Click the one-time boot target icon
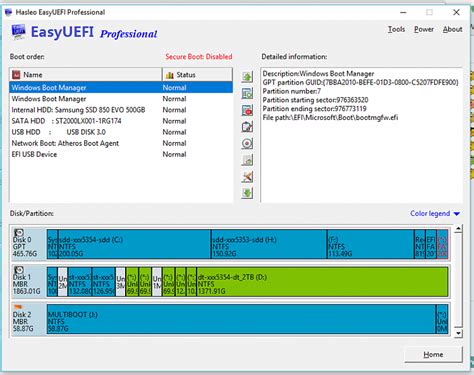The height and width of the screenshot is (375, 474). 247,143
